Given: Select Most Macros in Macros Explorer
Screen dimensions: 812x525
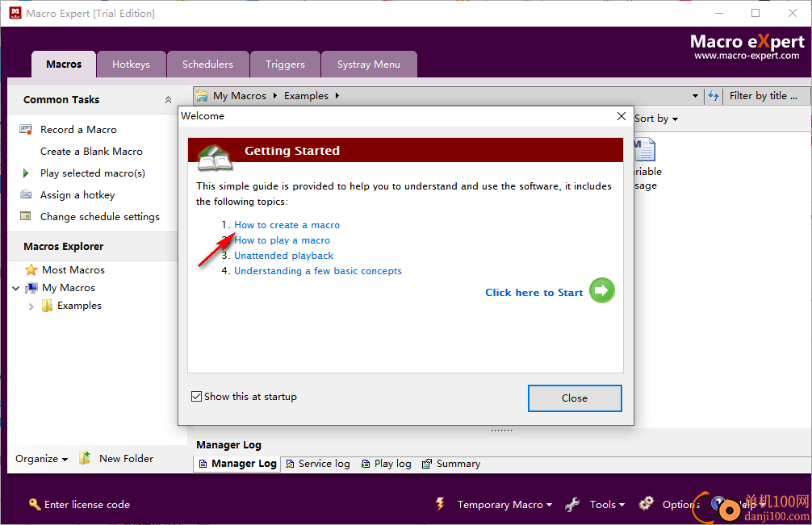Looking at the screenshot, I should coord(73,270).
